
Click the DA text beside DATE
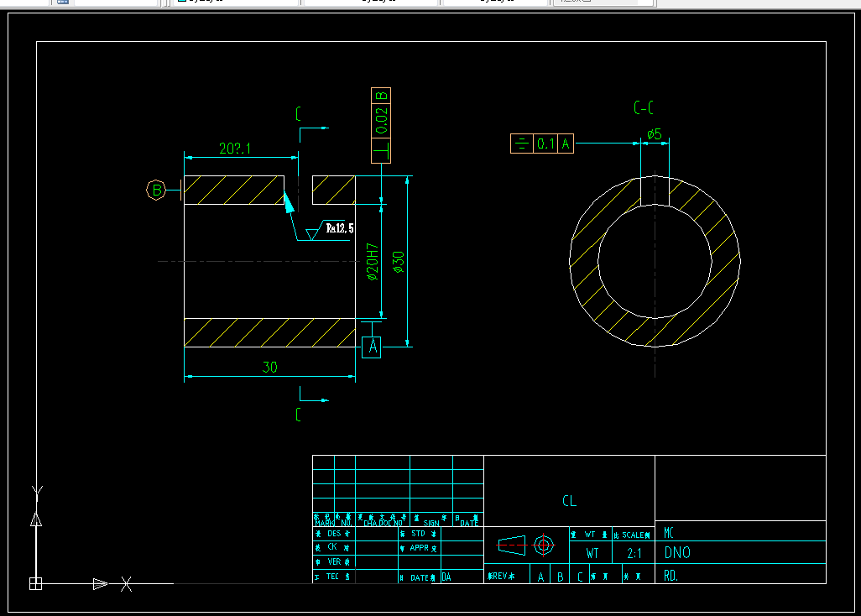click(x=446, y=577)
